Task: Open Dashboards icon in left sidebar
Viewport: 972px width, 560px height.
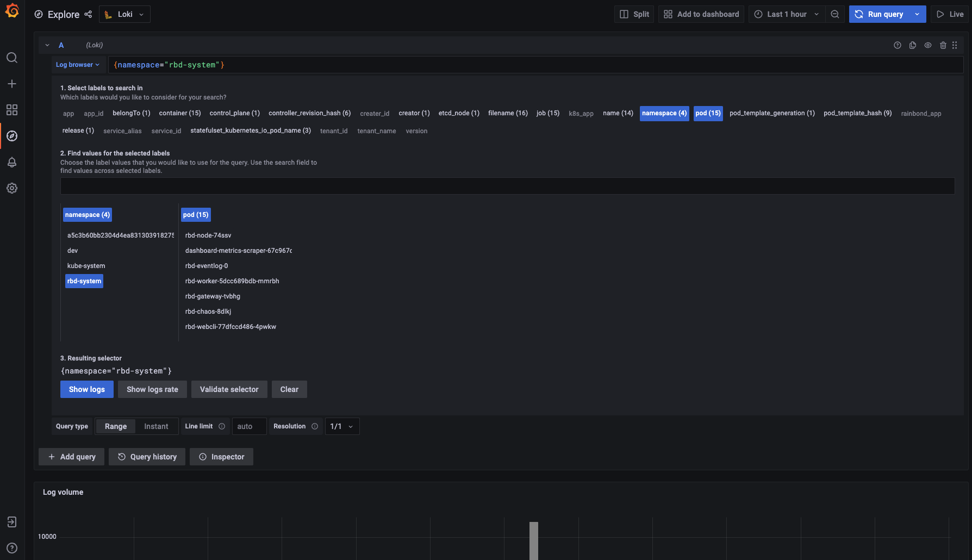Action: [12, 110]
